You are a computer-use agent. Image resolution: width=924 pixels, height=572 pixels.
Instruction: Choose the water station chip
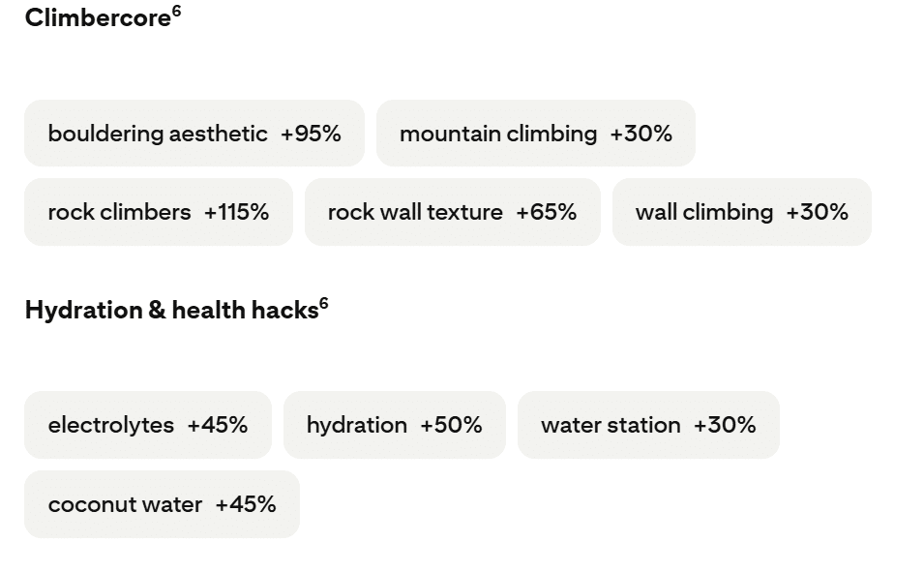(648, 425)
